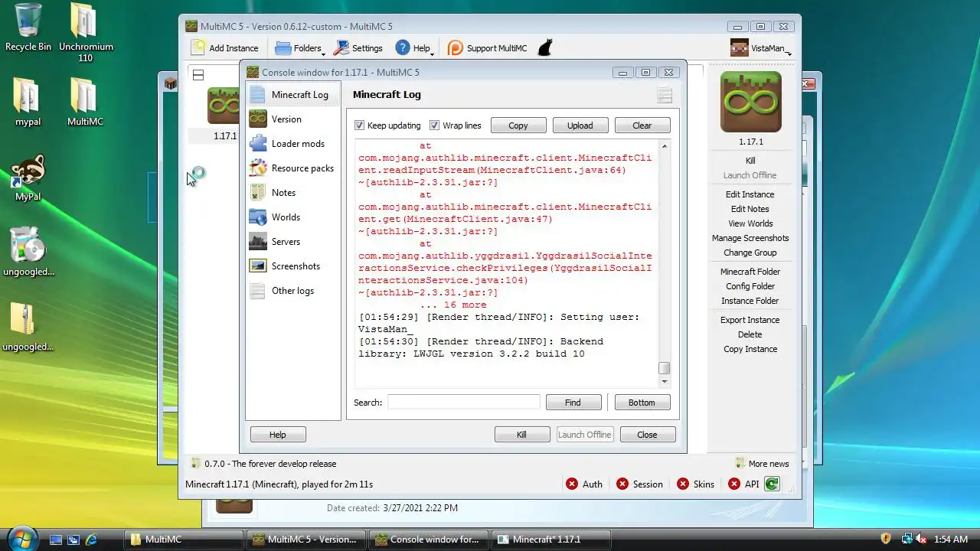Toggle the Wrap lines checkbox
The width and height of the screenshot is (980, 551).
[x=435, y=126]
